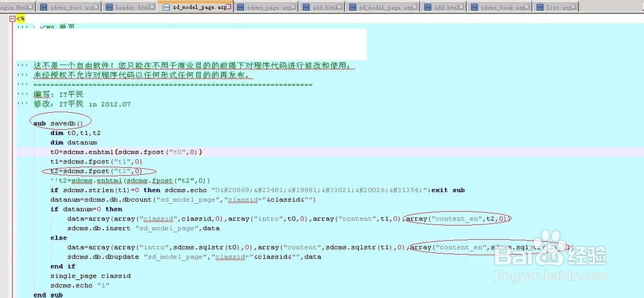
Task: Close the list.asp tab
Action: pyautogui.click(x=573, y=7)
